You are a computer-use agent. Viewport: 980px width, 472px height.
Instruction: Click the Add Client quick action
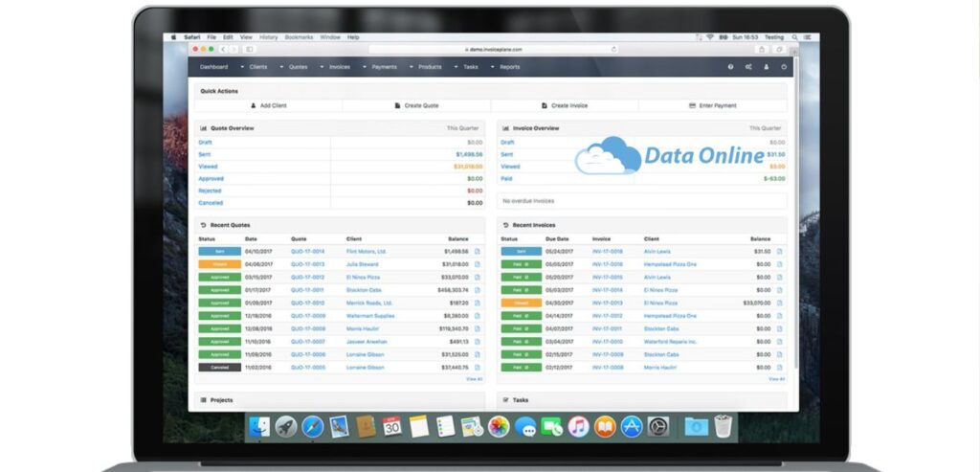269,105
